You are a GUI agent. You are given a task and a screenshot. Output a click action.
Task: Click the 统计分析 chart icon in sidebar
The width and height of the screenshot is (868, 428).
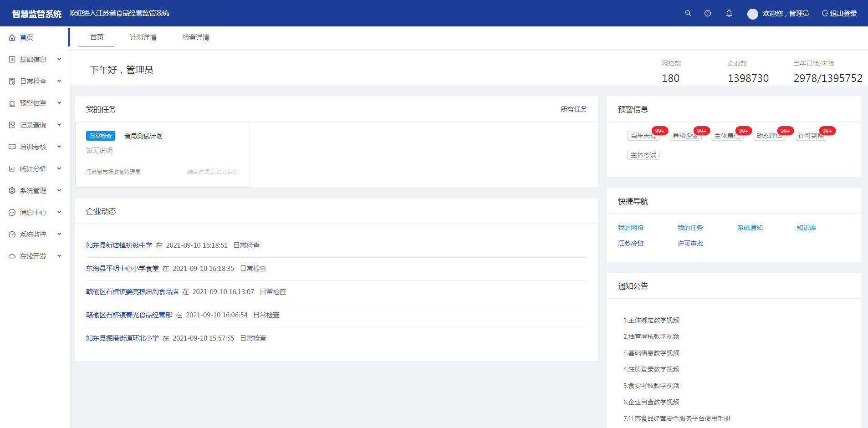pos(12,169)
